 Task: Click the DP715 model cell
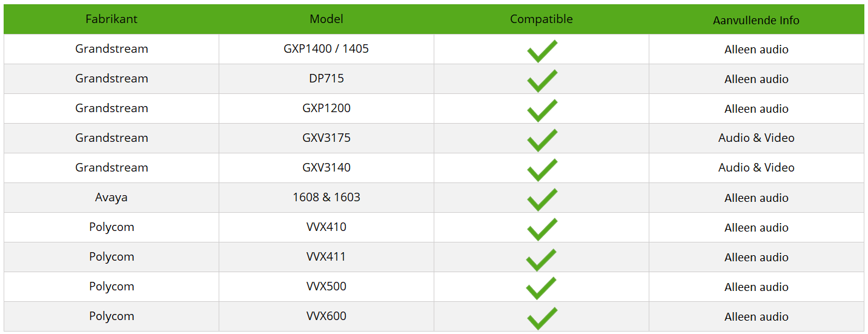click(x=326, y=79)
